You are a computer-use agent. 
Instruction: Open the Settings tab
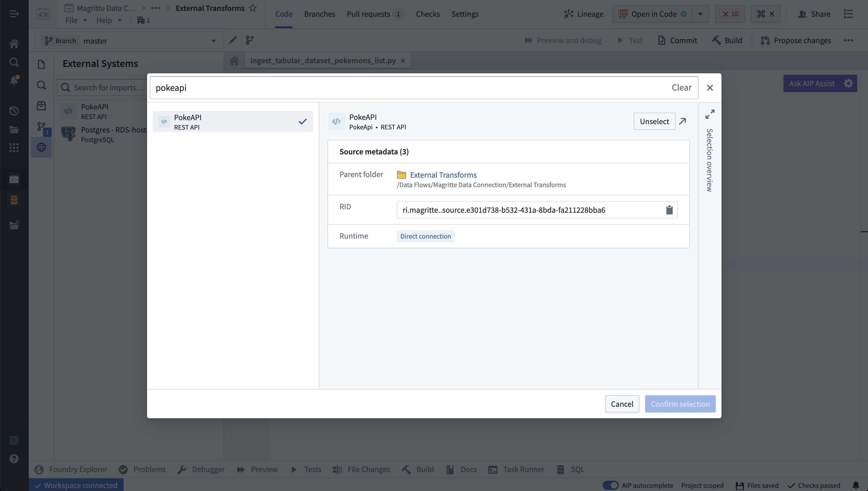[465, 14]
